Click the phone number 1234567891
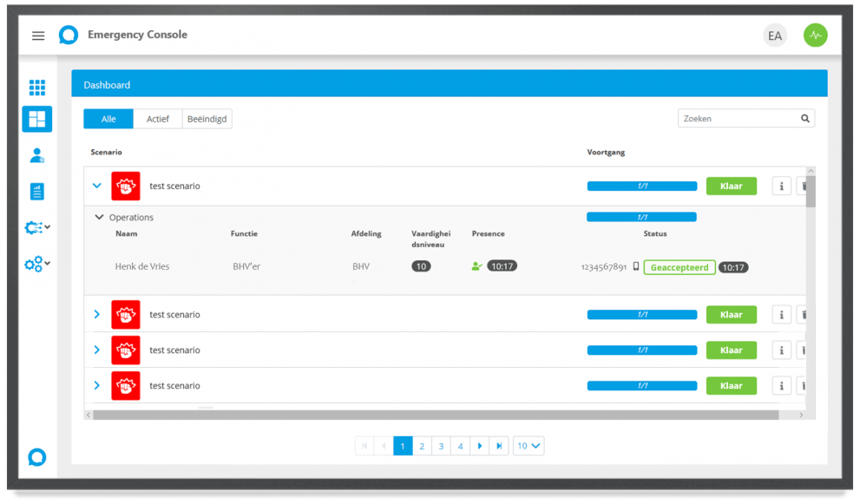Image resolution: width=860 pixels, height=504 pixels. [x=603, y=267]
